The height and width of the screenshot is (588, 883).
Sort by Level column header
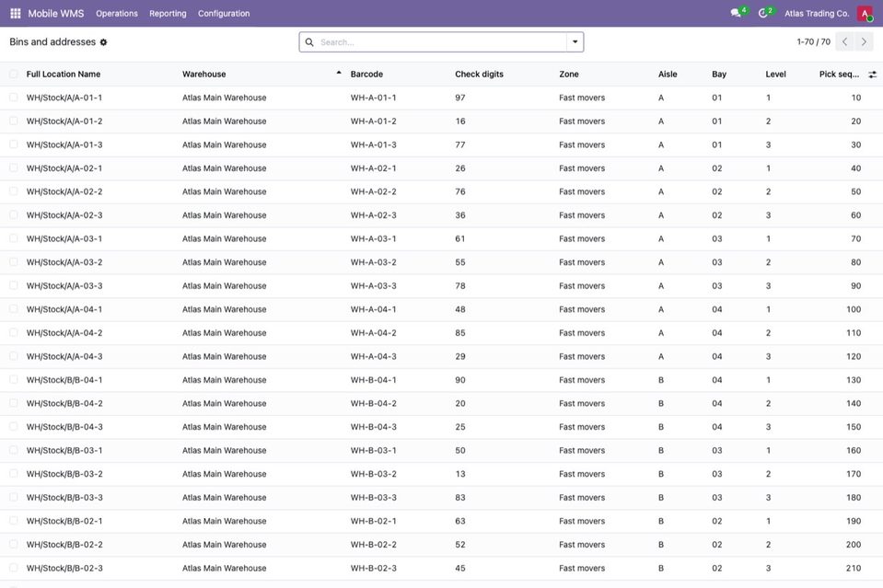[x=775, y=75]
